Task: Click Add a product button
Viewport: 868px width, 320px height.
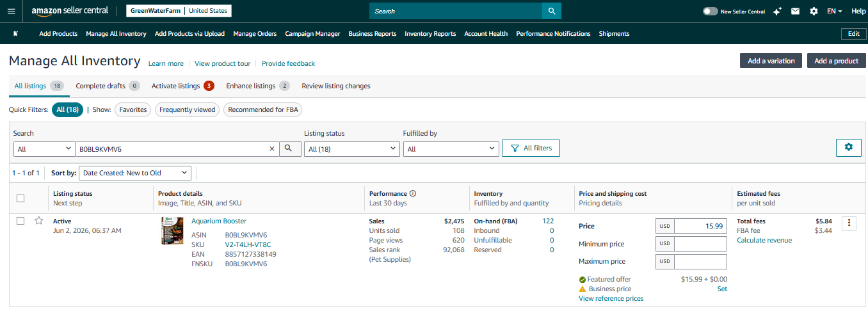Action: point(836,61)
